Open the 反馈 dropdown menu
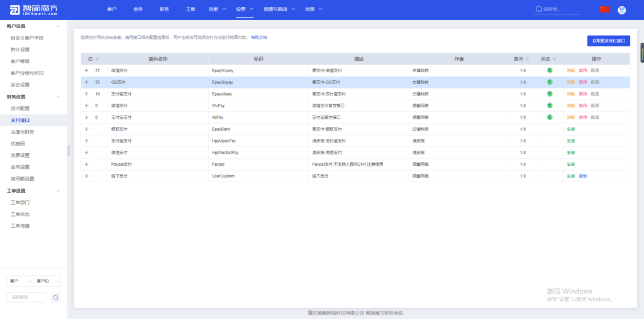Screen dimensions: 644x319 [314, 9]
